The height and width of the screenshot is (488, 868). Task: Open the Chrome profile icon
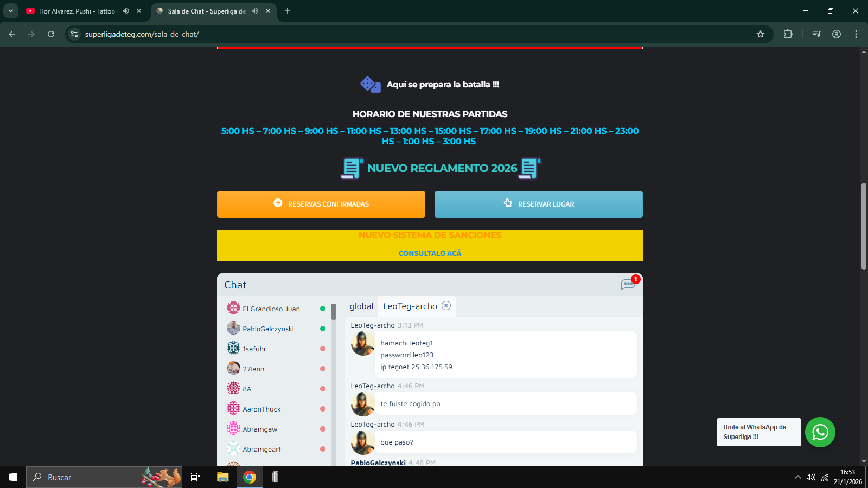tap(837, 34)
